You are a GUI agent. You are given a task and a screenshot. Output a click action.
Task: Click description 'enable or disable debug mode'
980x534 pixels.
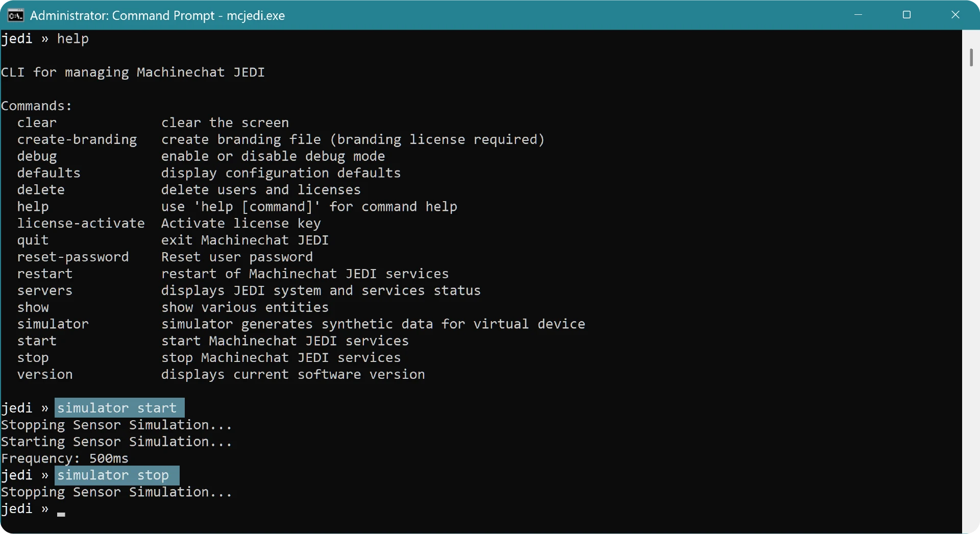[x=273, y=157]
